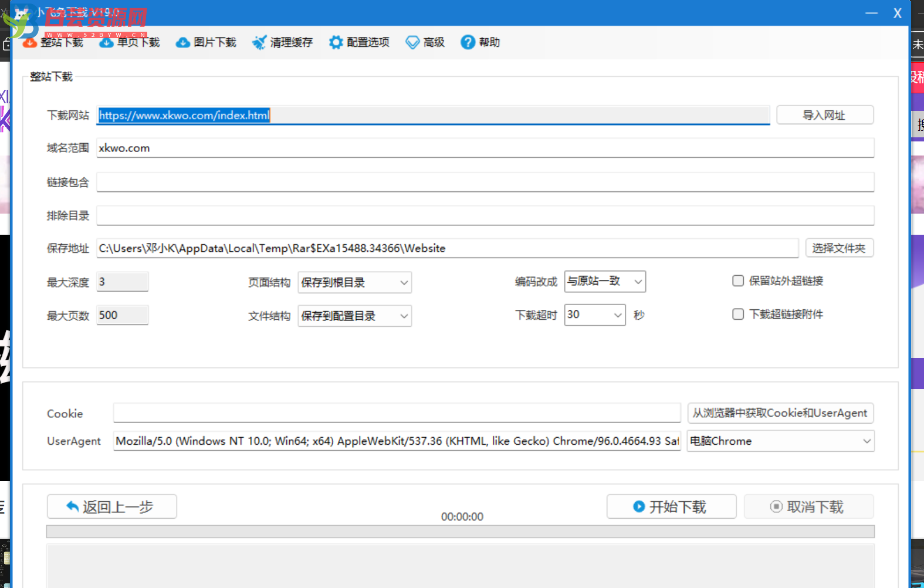Open 配置选项 settings

pyautogui.click(x=359, y=42)
